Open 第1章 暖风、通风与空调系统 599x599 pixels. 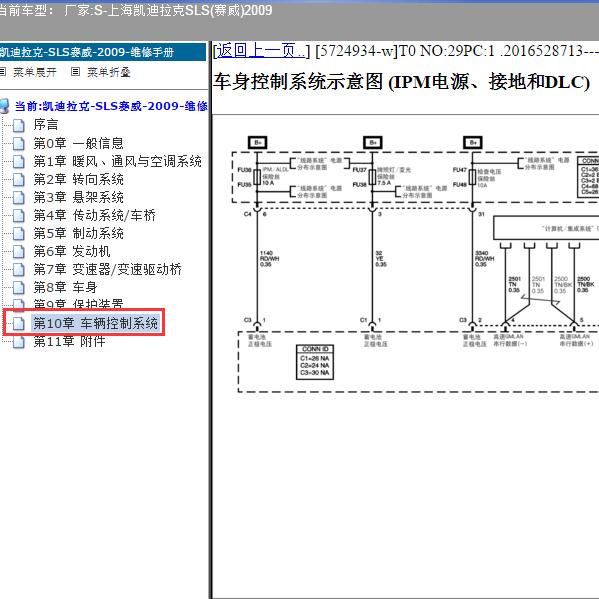(118, 161)
